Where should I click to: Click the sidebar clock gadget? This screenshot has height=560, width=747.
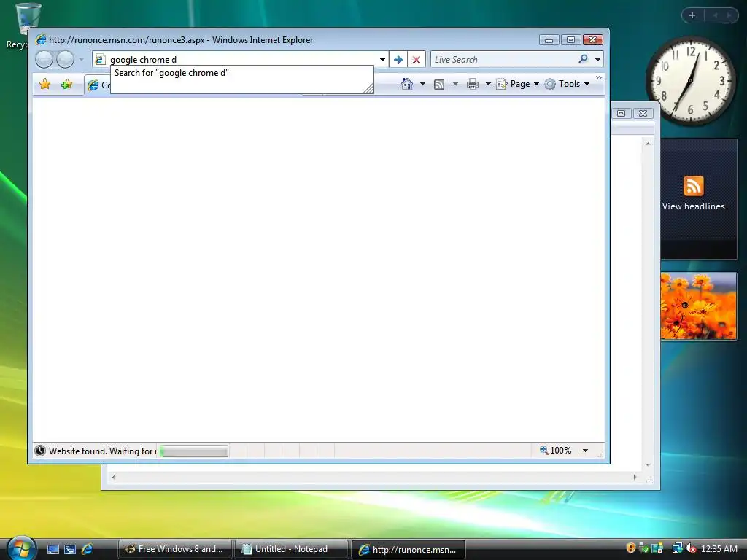(690, 82)
